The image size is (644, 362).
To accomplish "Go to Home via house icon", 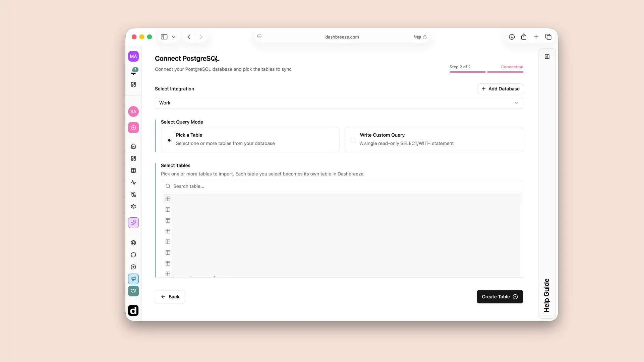I will (x=133, y=146).
